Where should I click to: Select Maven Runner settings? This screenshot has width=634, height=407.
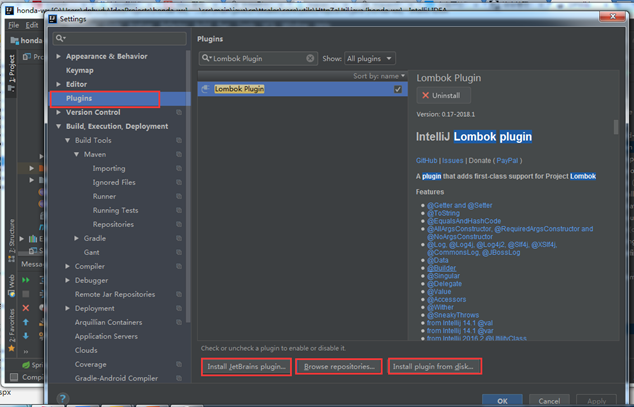point(104,196)
